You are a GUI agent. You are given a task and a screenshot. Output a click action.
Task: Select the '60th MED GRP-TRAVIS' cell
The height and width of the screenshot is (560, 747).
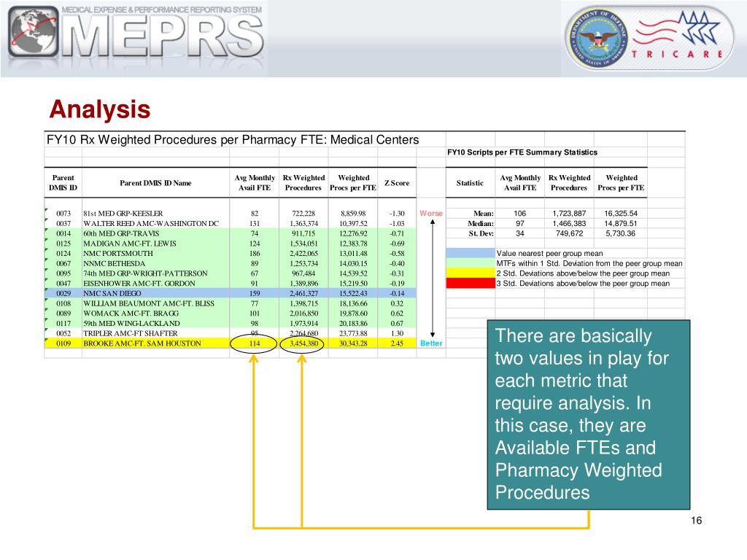point(121,233)
